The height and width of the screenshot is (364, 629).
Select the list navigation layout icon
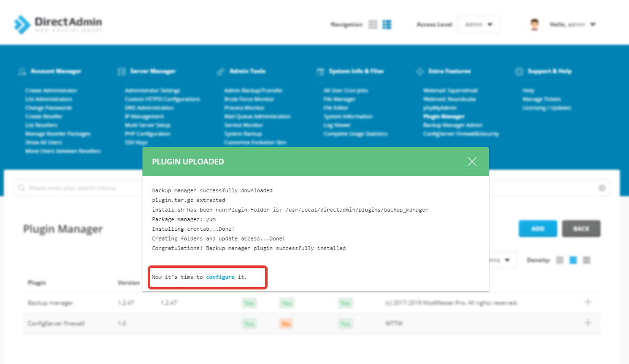(x=387, y=24)
